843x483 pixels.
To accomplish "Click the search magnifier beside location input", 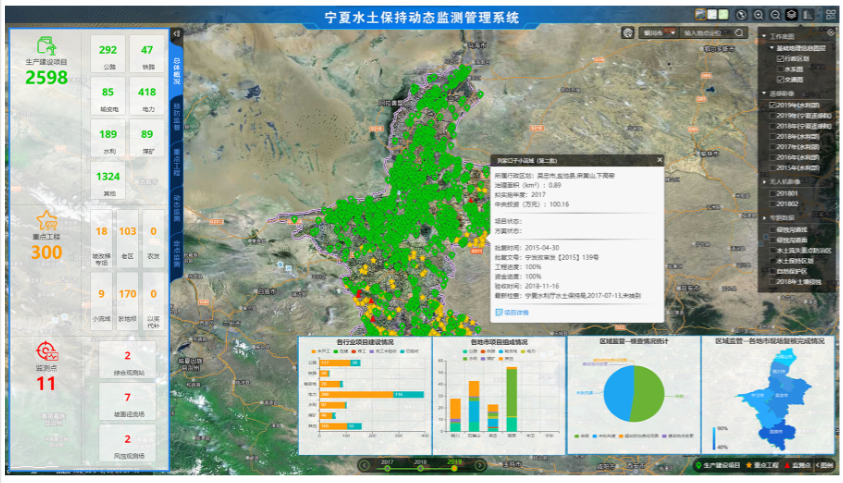I will point(740,32).
